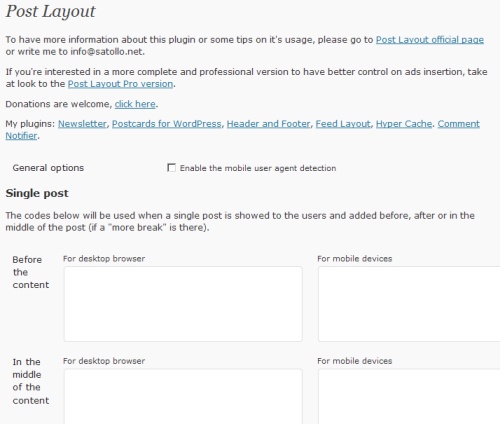
Task: Open the Hyper Cache plugin link
Action: click(x=404, y=124)
